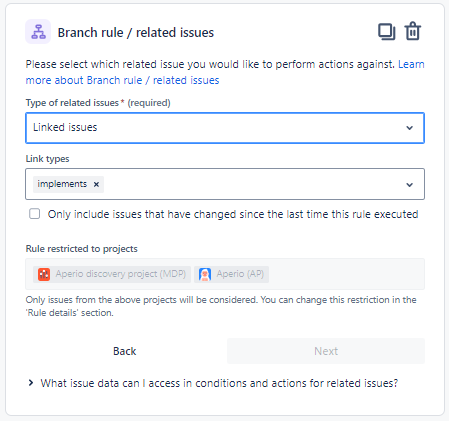This screenshot has width=449, height=421.
Task: Click the 'Branch rule / related issues' heading
Action: pyautogui.click(x=136, y=33)
